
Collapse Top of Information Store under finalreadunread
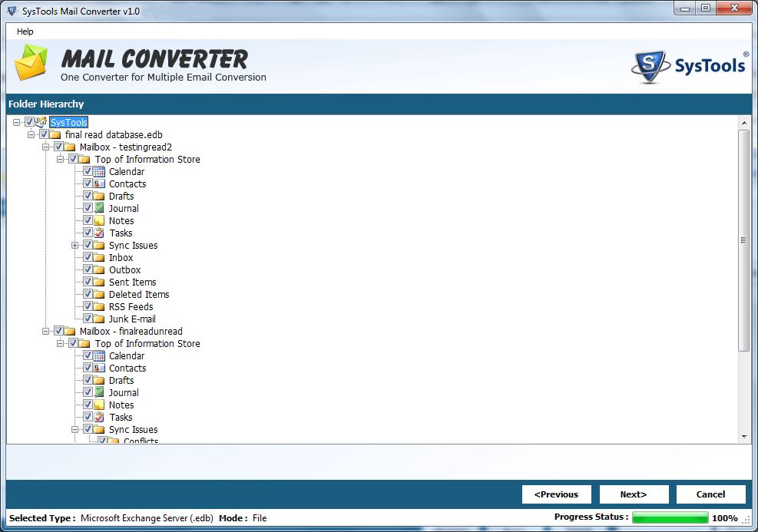click(x=60, y=344)
